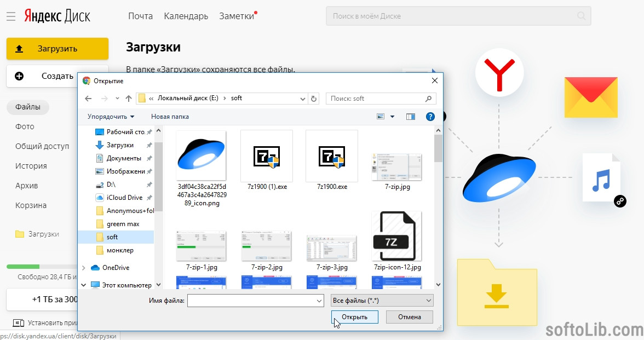Click the storage usage progress bar
The width and height of the screenshot is (644, 340).
[x=42, y=267]
